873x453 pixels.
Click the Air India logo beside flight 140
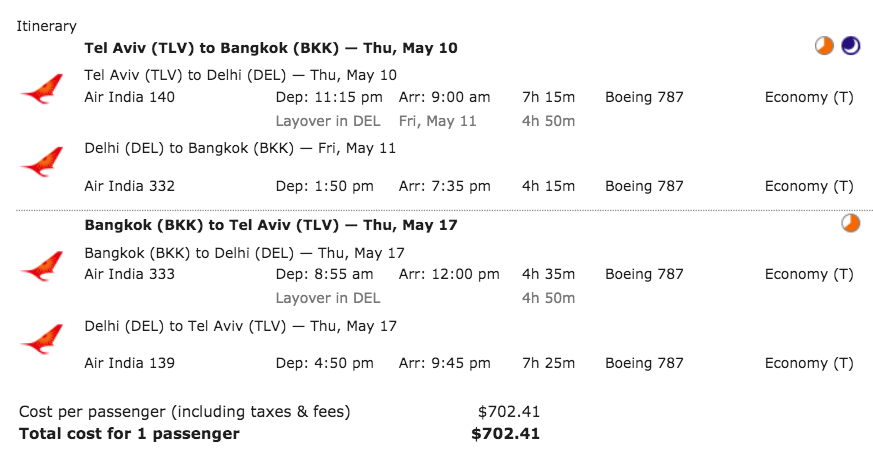tap(42, 89)
